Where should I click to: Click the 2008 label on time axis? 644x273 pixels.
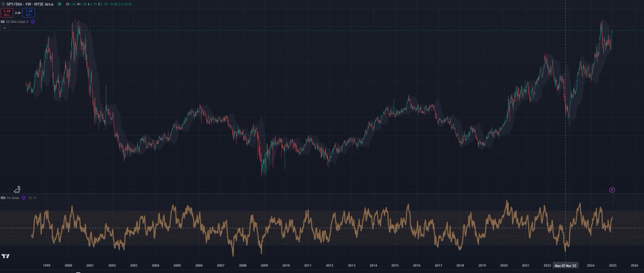[x=243, y=265]
